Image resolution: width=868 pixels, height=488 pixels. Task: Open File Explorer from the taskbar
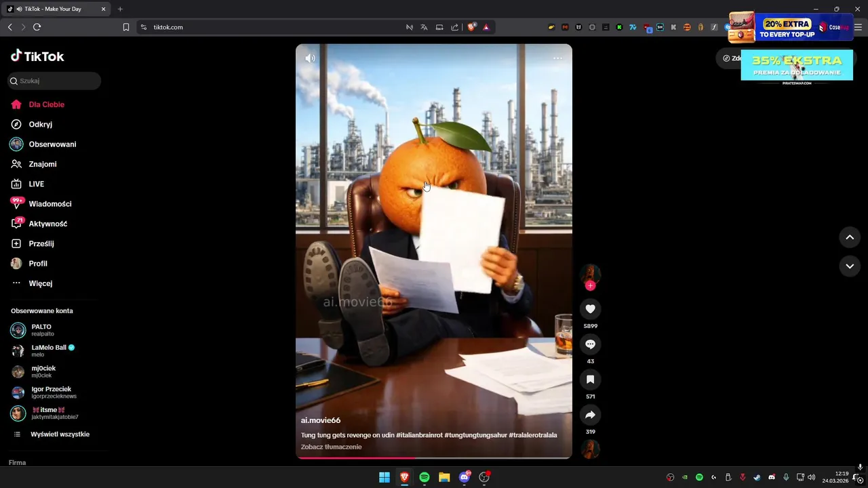[x=444, y=477]
